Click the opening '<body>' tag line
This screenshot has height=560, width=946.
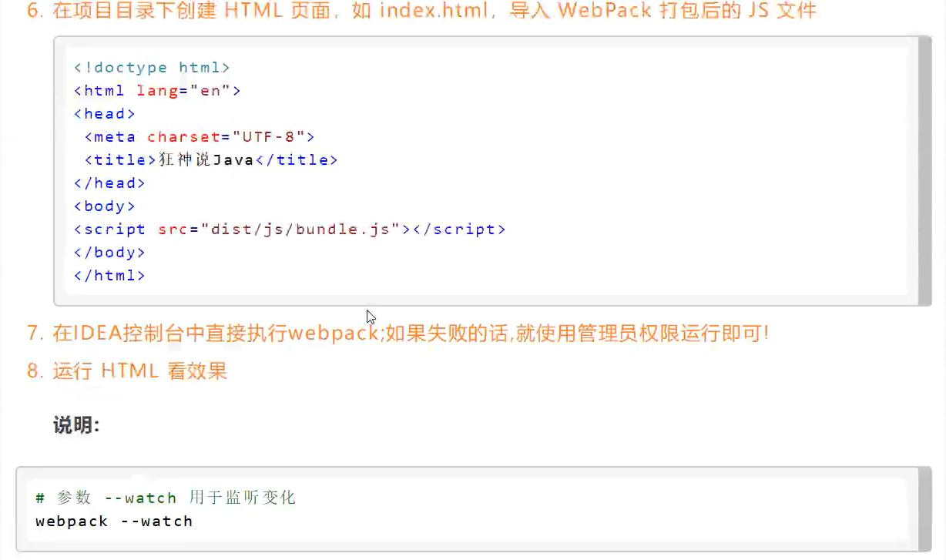click(105, 206)
